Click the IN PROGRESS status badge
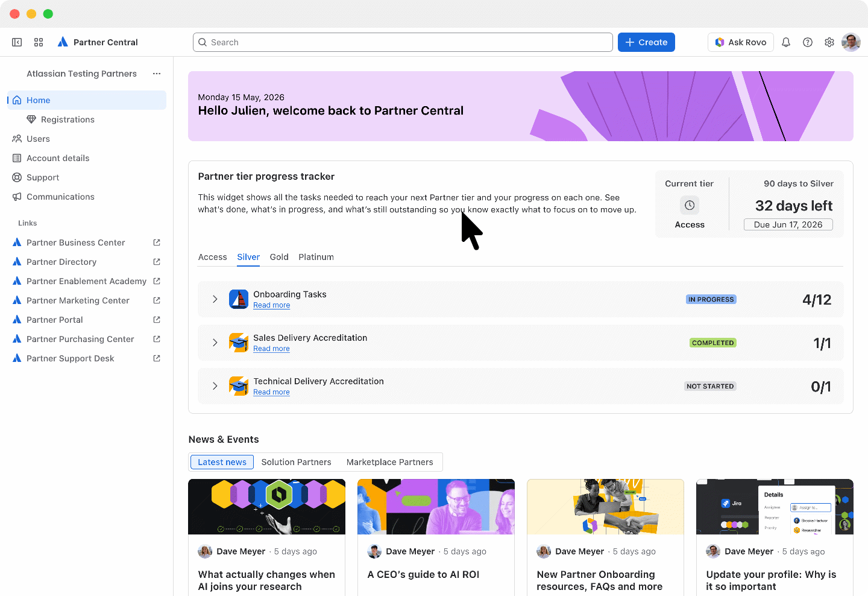This screenshot has height=596, width=868. pos(711,299)
